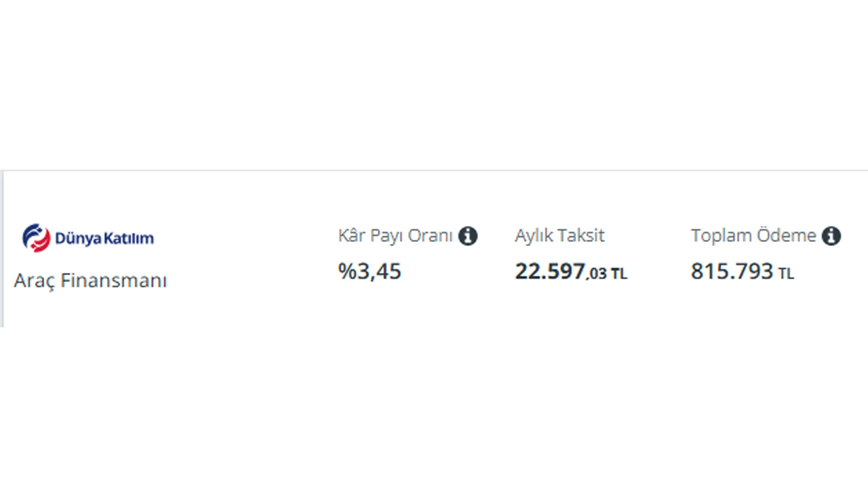Click the ,03 decimal part of the installment
The width and height of the screenshot is (868, 488).
596,274
